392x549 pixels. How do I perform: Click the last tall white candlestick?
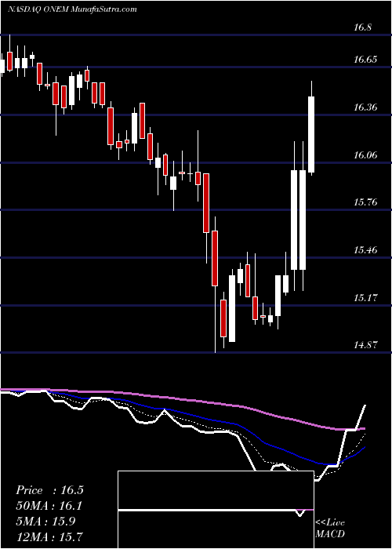(311, 134)
